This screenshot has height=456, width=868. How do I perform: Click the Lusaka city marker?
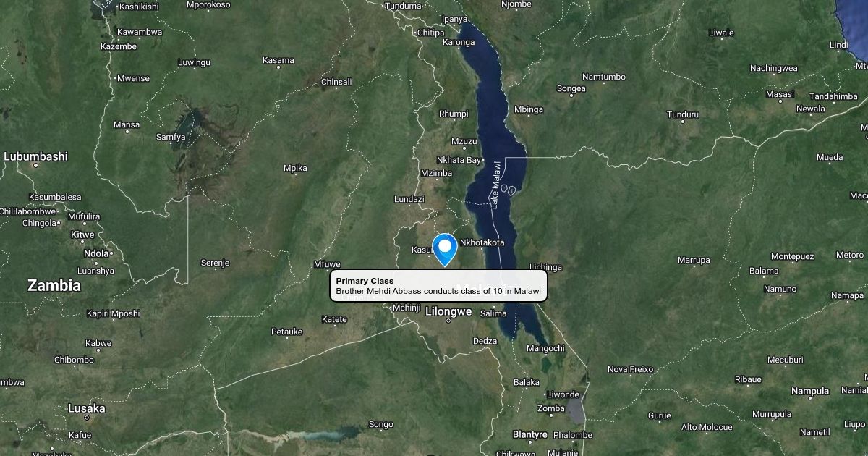pos(87,417)
